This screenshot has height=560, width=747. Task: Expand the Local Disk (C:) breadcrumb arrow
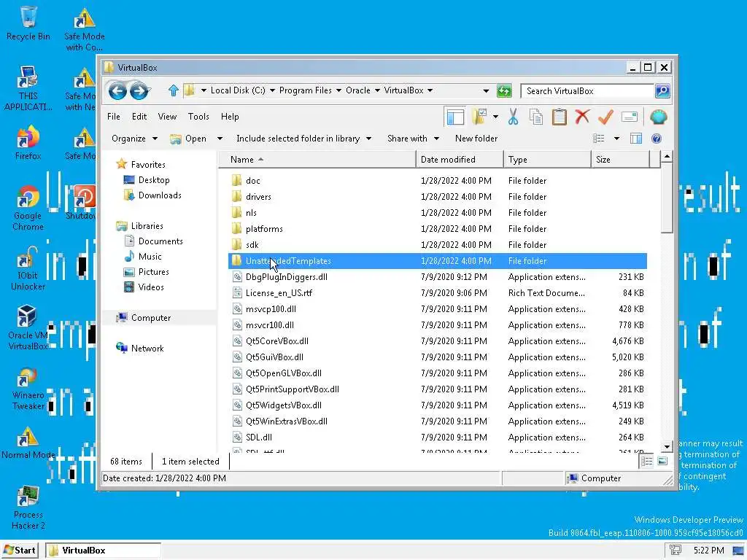[272, 90]
